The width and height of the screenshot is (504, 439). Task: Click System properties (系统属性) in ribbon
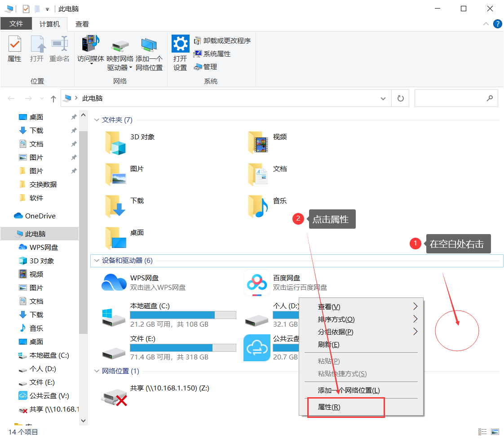[212, 54]
